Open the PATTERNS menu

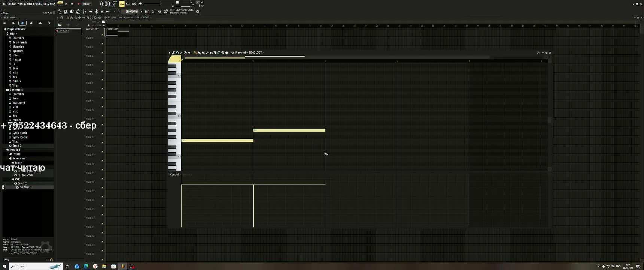click(21, 4)
